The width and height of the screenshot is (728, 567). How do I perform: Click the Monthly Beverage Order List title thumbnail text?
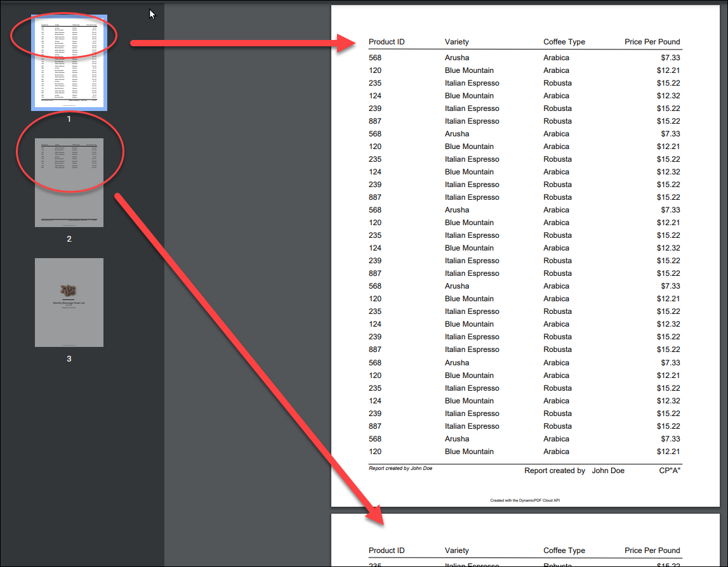click(x=69, y=304)
